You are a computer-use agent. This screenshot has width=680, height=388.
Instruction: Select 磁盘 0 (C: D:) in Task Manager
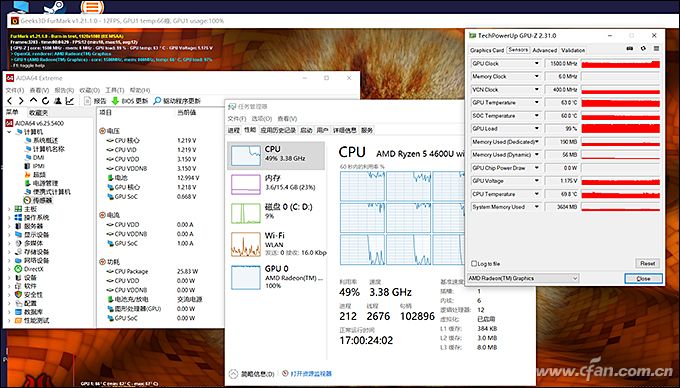click(276, 212)
